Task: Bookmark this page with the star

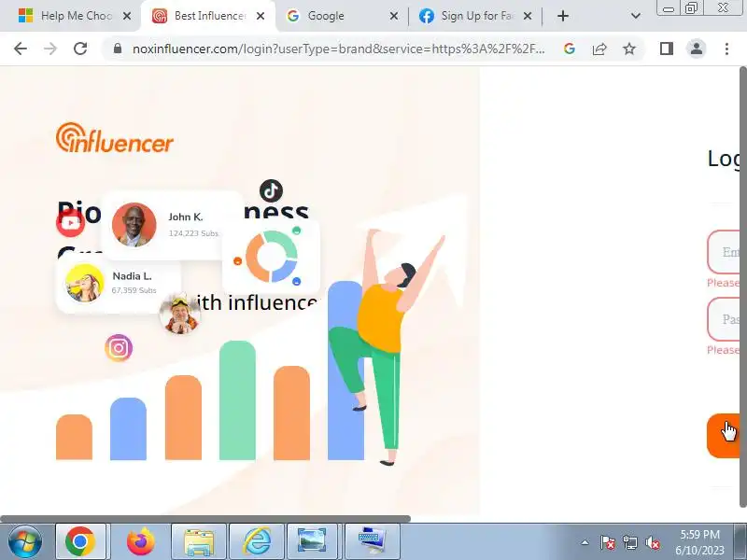Action: coord(629,49)
